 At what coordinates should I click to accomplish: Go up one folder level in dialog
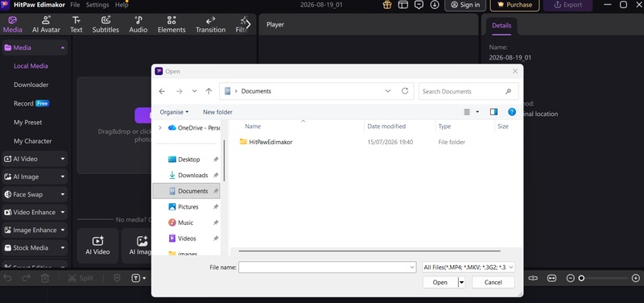click(208, 91)
